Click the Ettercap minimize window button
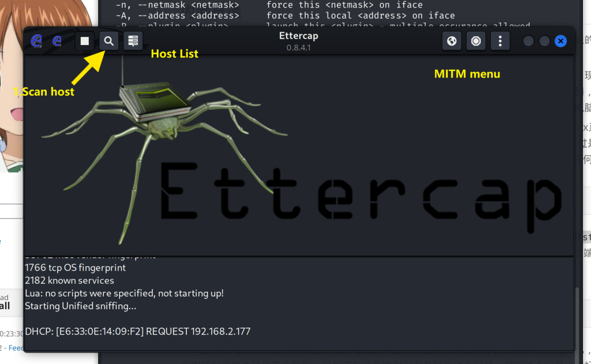This screenshot has height=364, width=591. point(528,41)
